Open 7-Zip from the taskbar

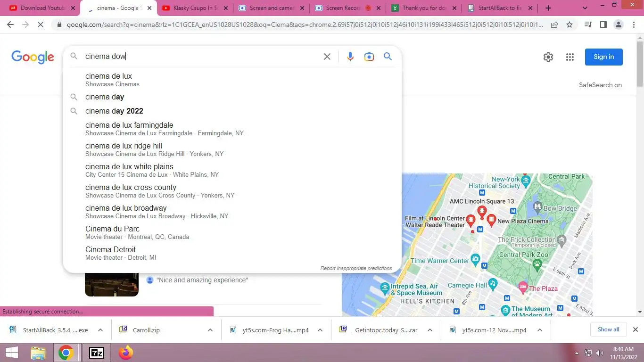tap(97, 353)
